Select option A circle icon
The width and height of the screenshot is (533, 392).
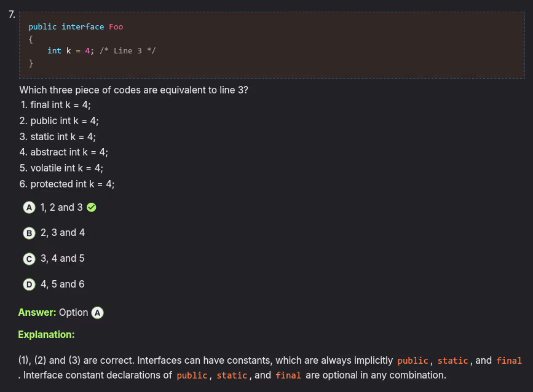[29, 208]
